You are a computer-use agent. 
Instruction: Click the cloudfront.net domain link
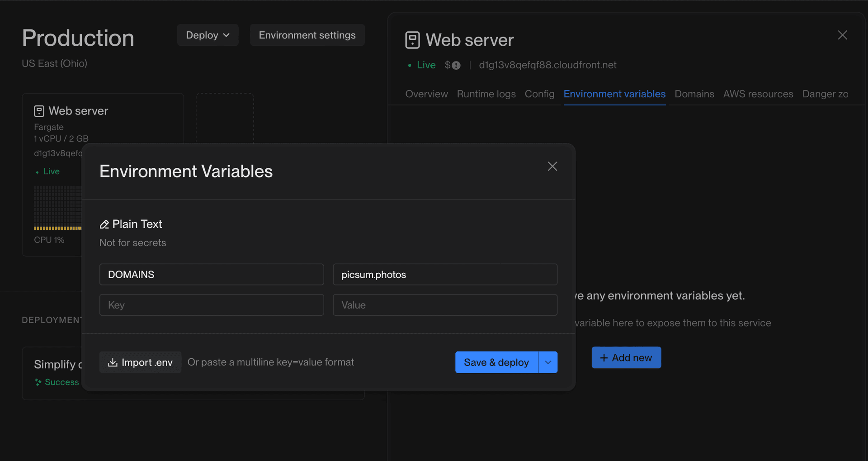click(x=547, y=65)
